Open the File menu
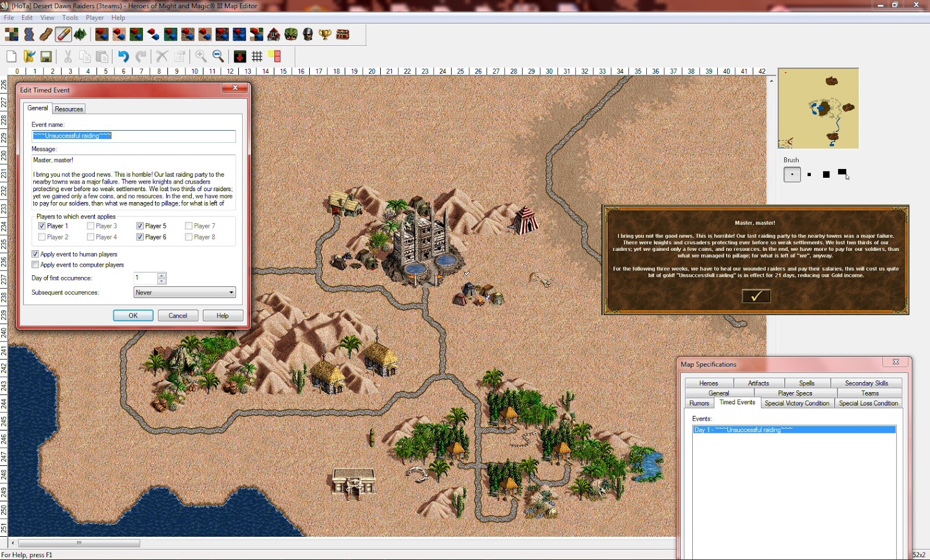Viewport: 930px width, 560px height. [9, 18]
